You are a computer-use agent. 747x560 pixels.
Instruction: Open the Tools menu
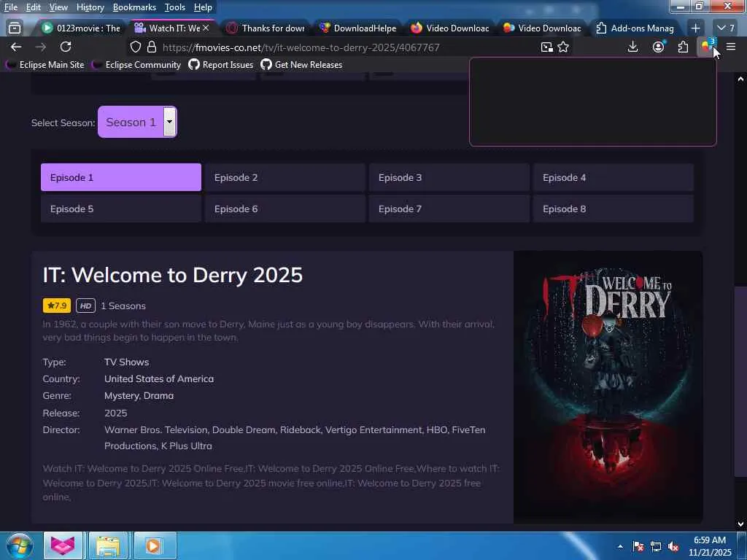[x=175, y=7]
